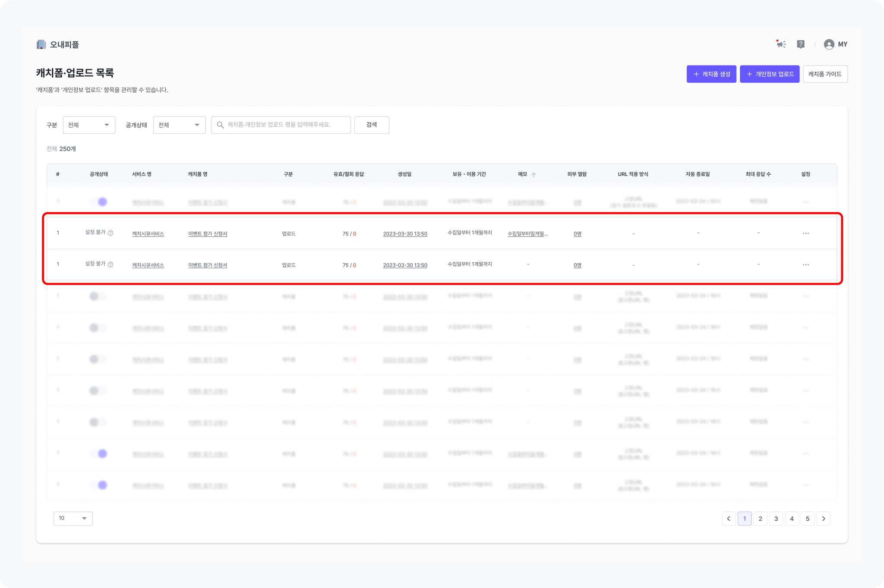Go to page 2
Viewport: 884px width, 588px height.
[x=760, y=519]
